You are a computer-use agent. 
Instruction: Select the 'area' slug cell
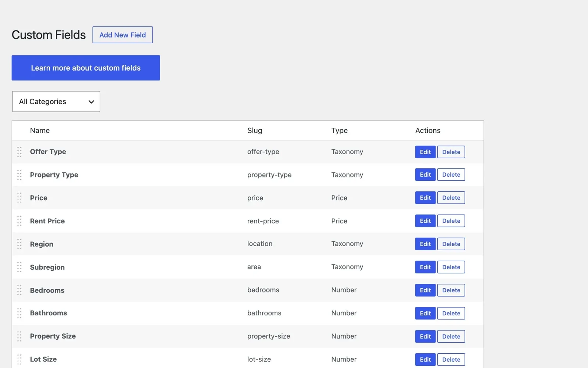coord(254,267)
